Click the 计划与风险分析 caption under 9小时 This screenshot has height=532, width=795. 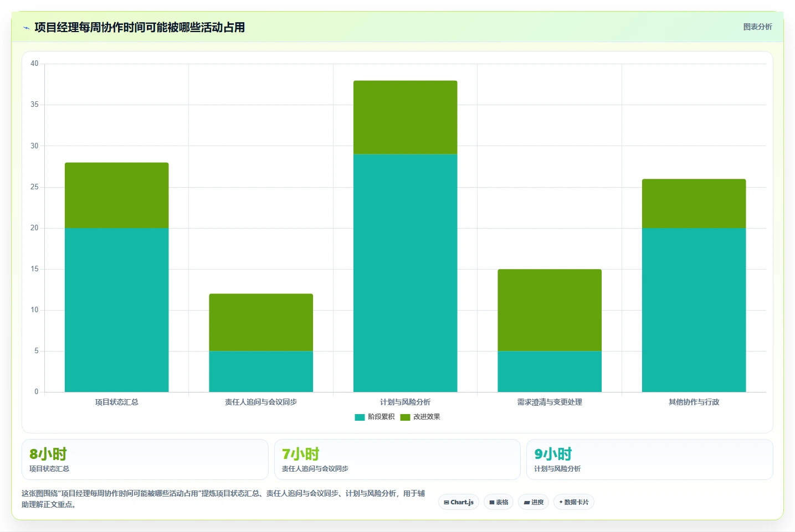(557, 468)
